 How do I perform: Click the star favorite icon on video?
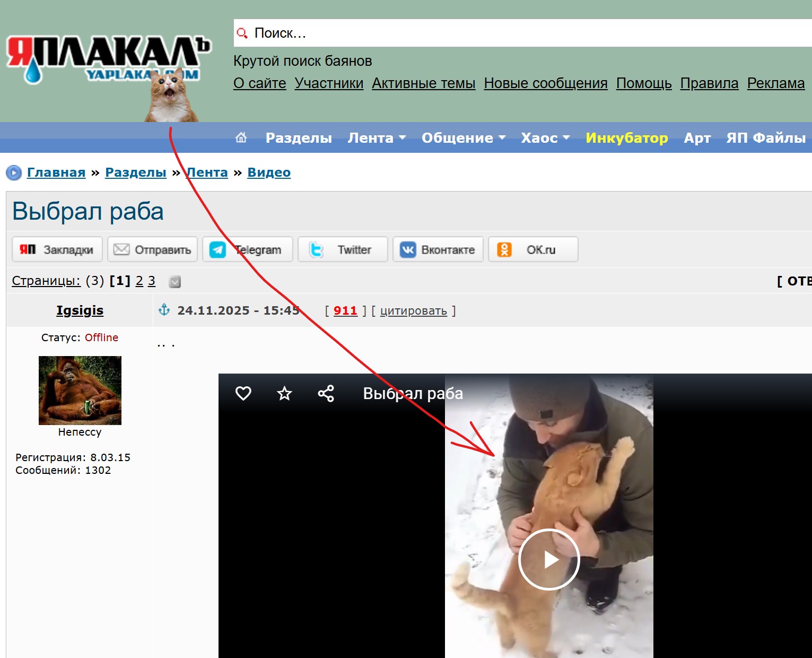[x=285, y=393]
